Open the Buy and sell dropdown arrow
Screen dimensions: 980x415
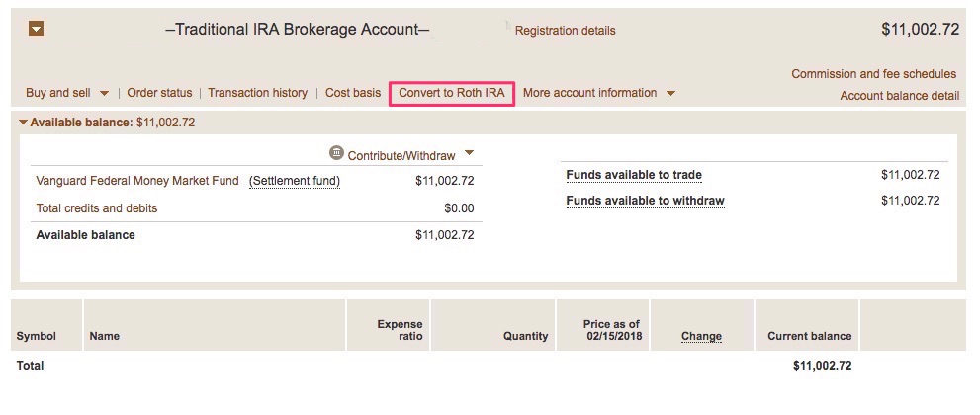[104, 94]
